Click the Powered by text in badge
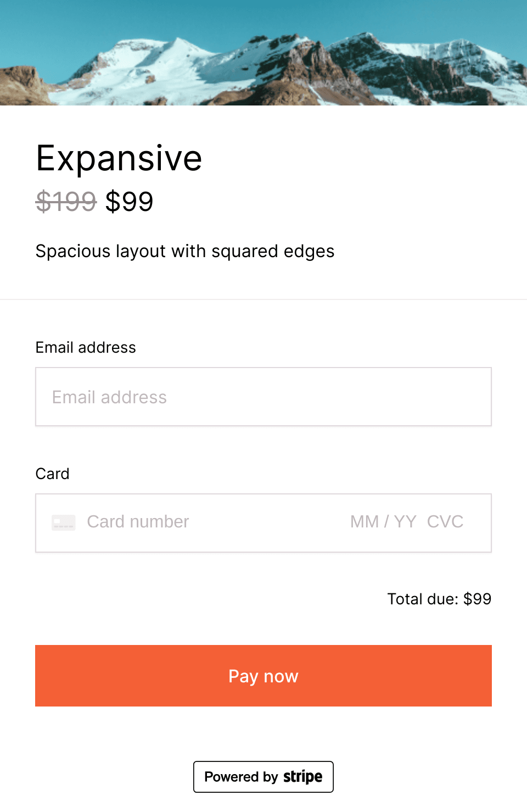Screen dimensions: 527x812 [x=242, y=777]
